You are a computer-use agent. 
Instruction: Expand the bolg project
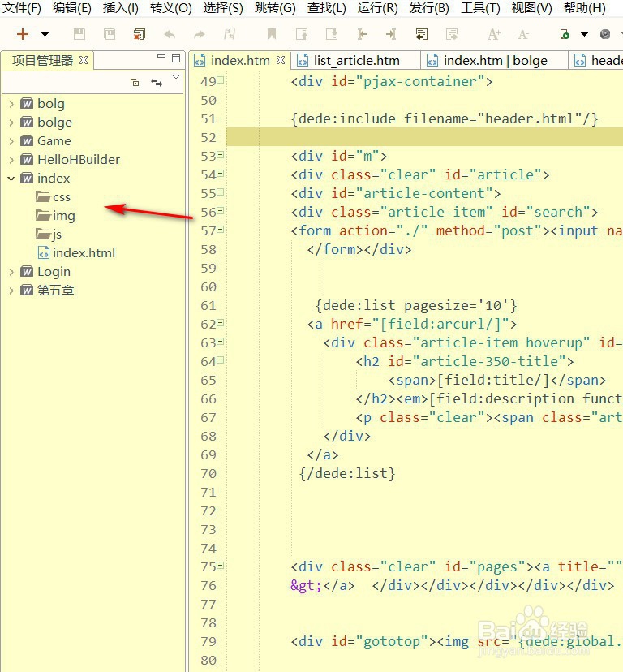11,104
